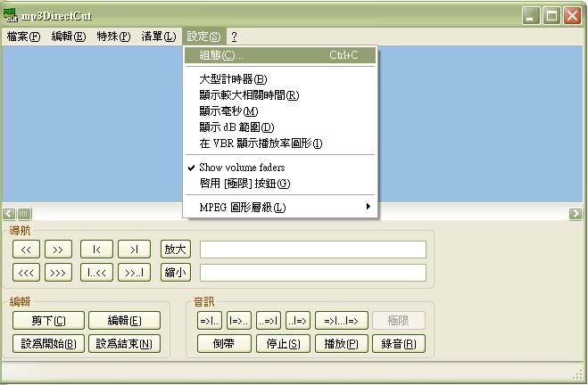The height and width of the screenshot is (385, 588).
Task: Click the top navigation text field
Action: tap(312, 250)
